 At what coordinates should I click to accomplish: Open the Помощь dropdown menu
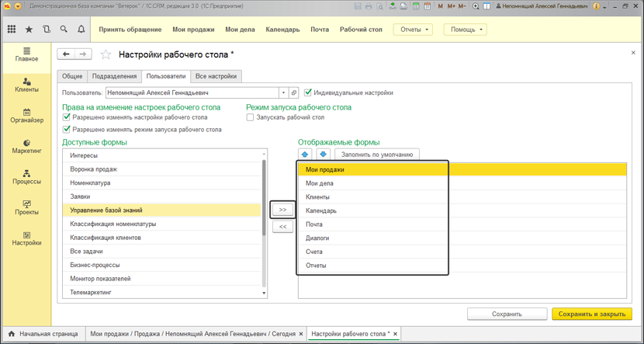tap(465, 30)
